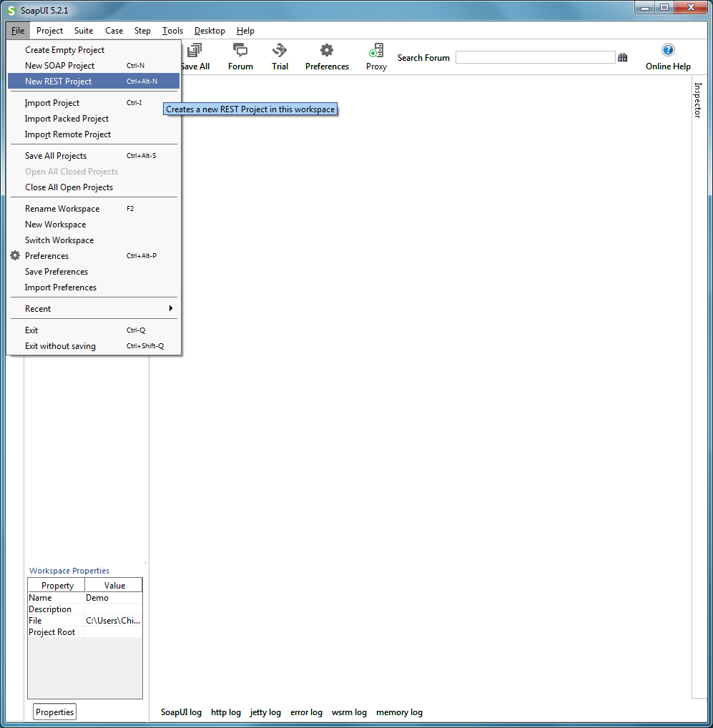
Task: Open the Desktop menu
Action: [210, 31]
